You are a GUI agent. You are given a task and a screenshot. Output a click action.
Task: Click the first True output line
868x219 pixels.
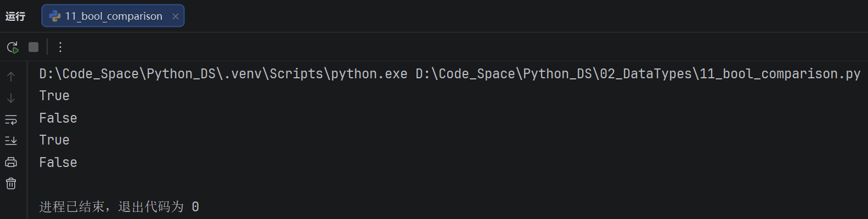pos(54,96)
